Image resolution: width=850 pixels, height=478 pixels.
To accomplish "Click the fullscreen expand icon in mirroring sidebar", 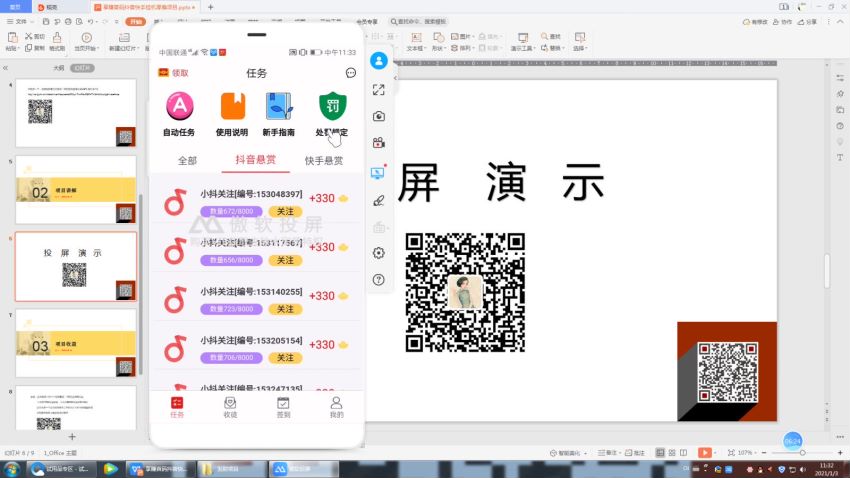I will click(x=378, y=89).
